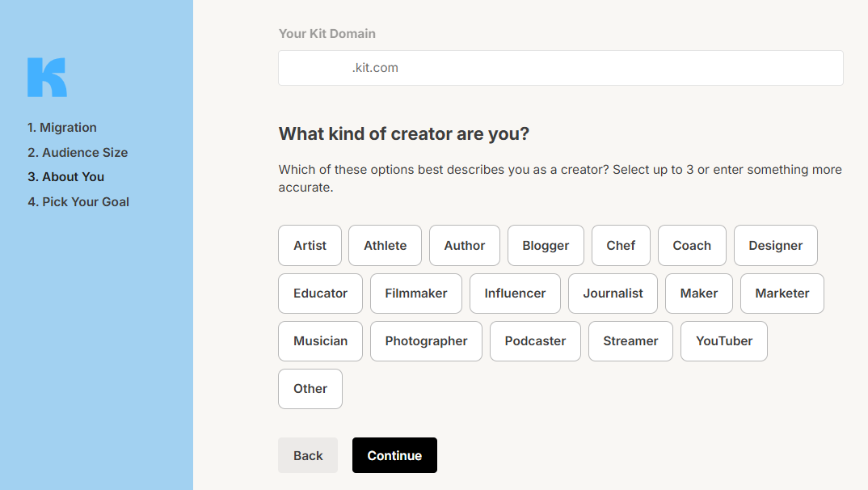This screenshot has width=868, height=490.
Task: Click the Continue button
Action: click(394, 455)
